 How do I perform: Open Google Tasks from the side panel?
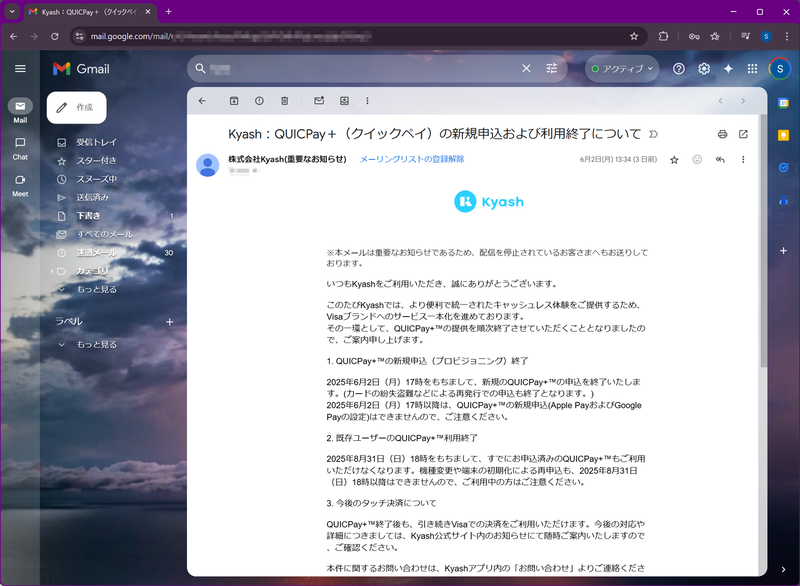click(783, 167)
